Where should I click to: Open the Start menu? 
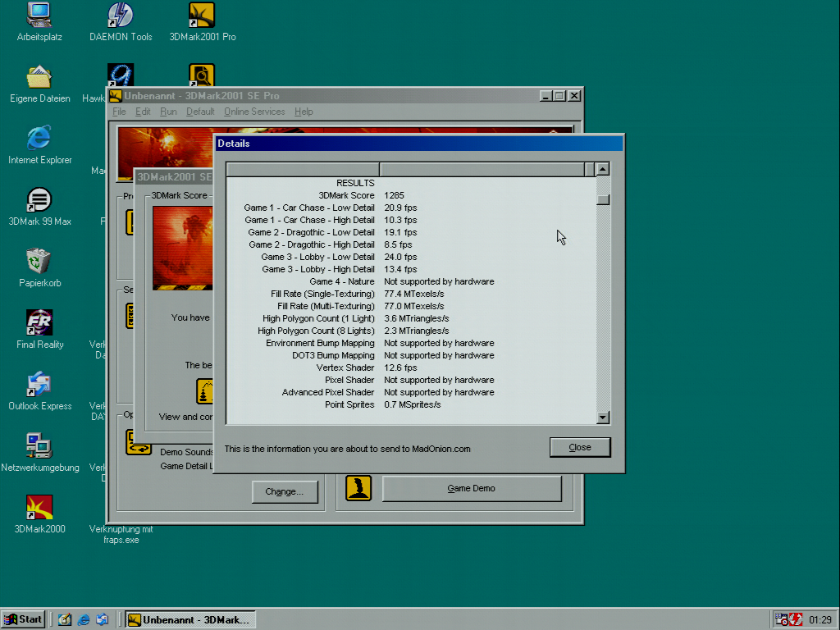(x=23, y=619)
